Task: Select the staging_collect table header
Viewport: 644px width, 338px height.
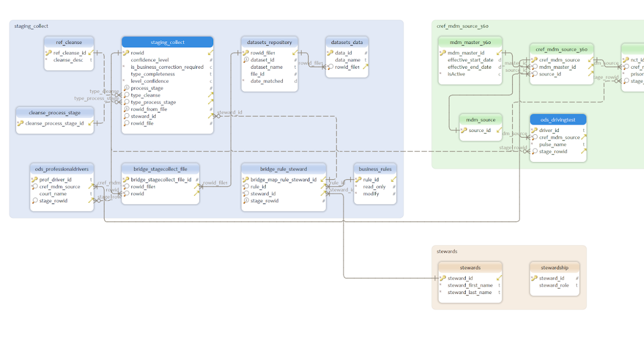Action: (167, 41)
